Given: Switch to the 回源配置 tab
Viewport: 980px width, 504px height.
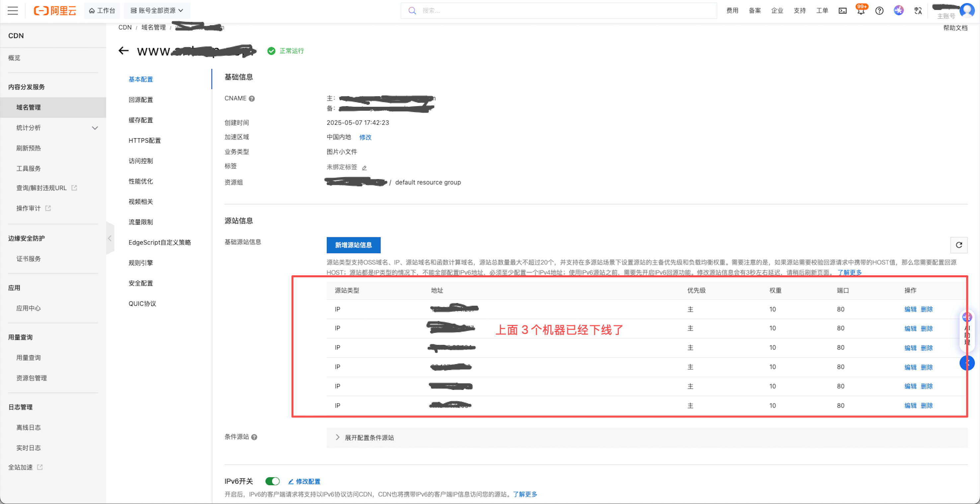Looking at the screenshot, I should tap(141, 99).
